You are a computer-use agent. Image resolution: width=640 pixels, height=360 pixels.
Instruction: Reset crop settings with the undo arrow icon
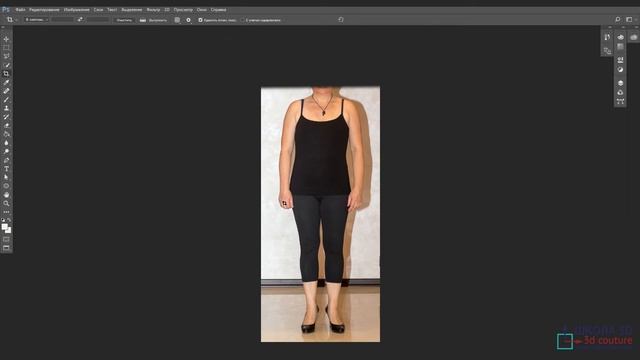coord(341,20)
